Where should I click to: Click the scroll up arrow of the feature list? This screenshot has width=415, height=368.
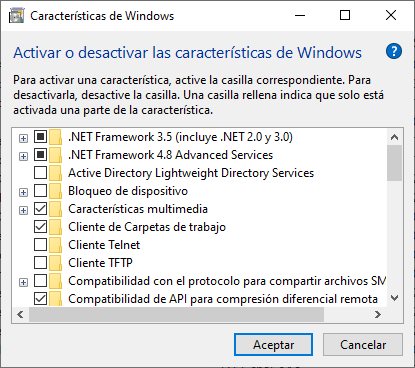395,137
